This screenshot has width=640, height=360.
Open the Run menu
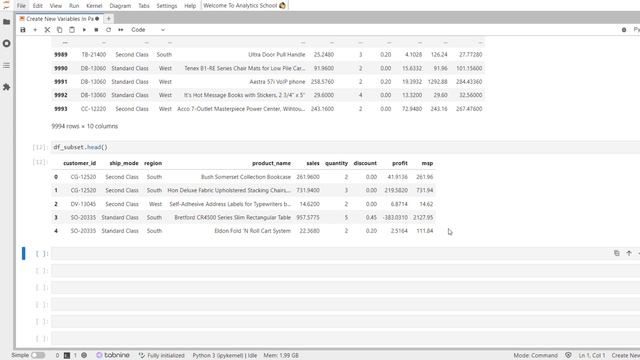pos(74,6)
